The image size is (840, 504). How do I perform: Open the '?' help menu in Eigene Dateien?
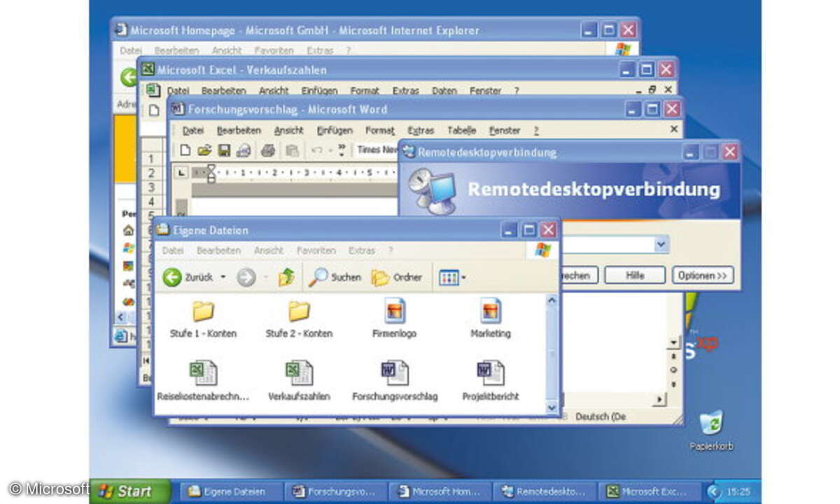click(391, 250)
